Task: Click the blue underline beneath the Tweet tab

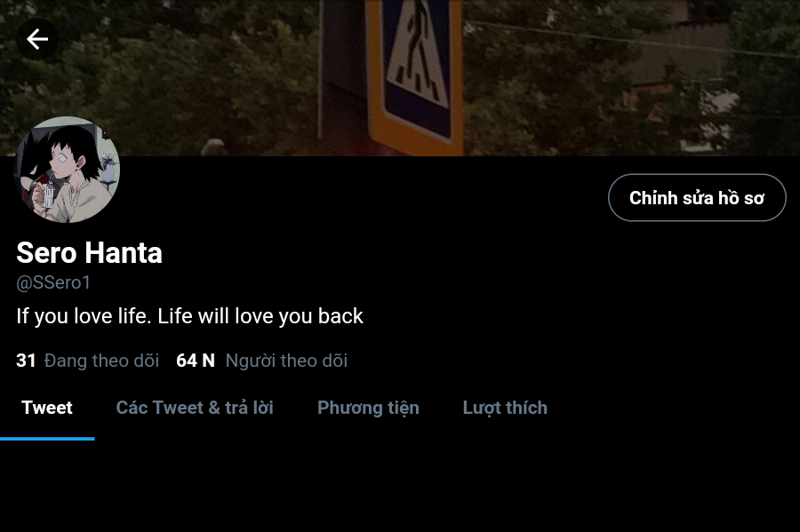Action: click(x=47, y=439)
